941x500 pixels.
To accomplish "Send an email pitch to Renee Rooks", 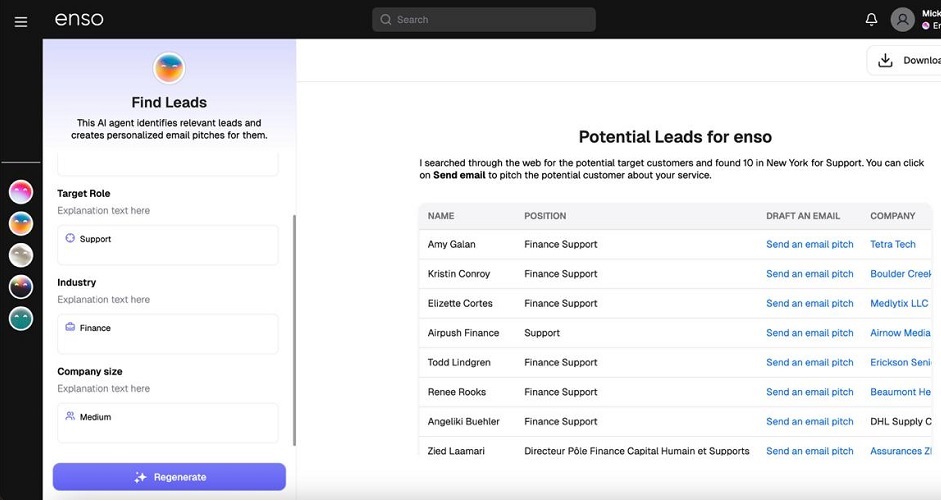I will point(810,392).
